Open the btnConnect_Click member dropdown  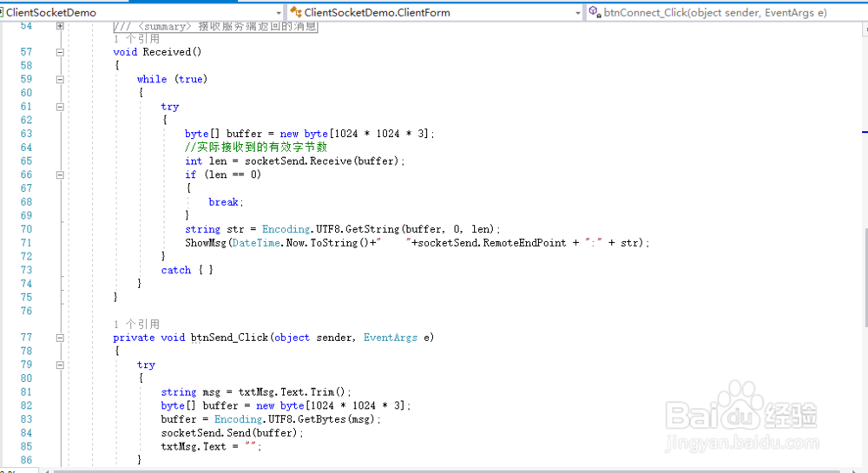(x=727, y=12)
